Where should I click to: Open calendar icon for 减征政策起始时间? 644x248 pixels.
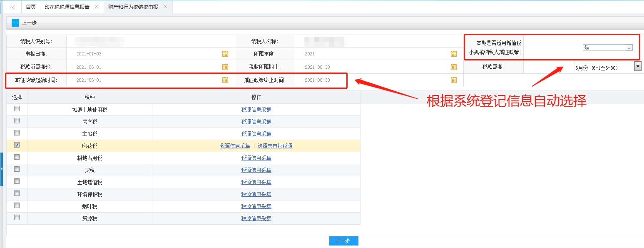[x=225, y=80]
